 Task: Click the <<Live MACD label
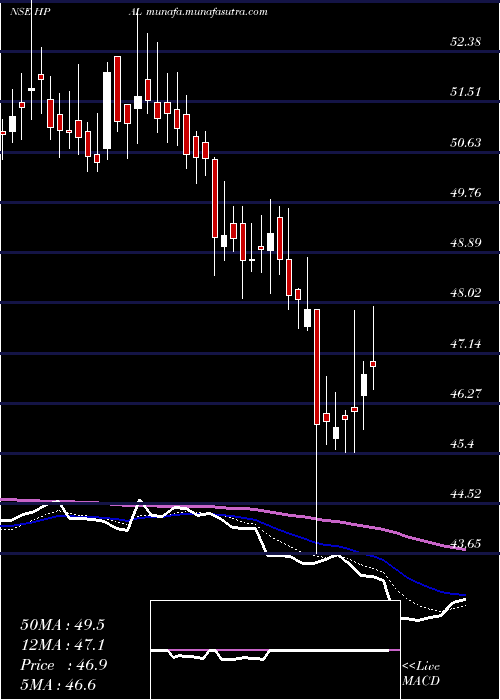click(421, 673)
